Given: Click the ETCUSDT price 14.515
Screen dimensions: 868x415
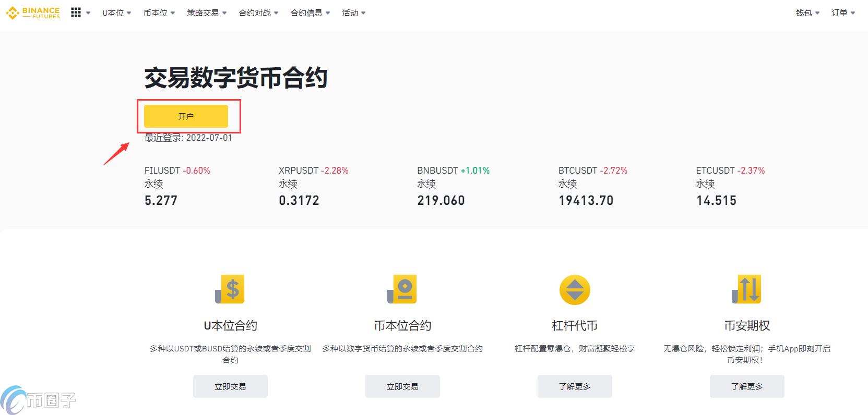Looking at the screenshot, I should [x=716, y=201].
